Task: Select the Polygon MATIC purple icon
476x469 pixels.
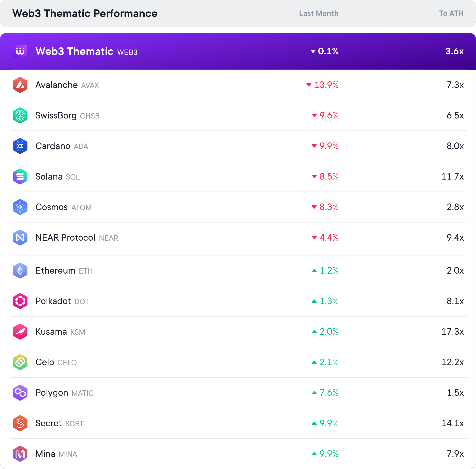Action: pyautogui.click(x=20, y=393)
